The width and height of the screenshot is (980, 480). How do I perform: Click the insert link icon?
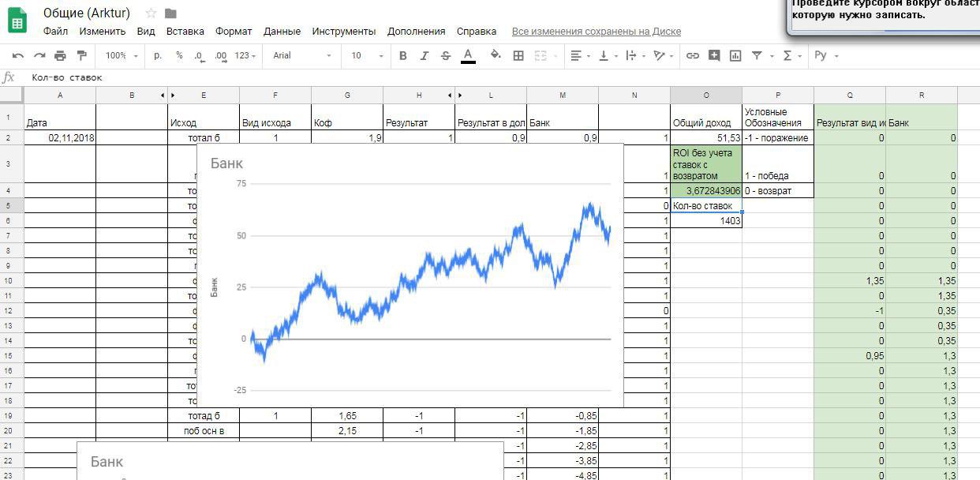(x=693, y=56)
